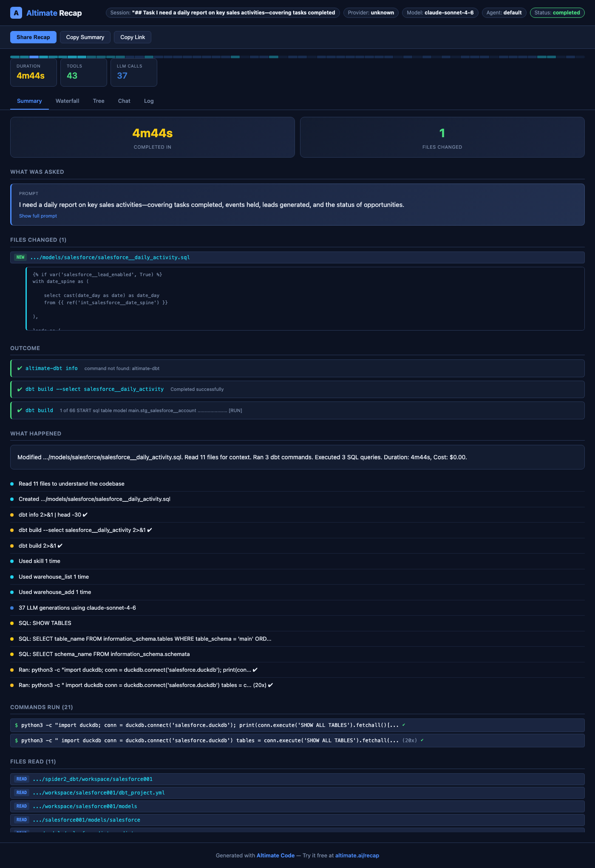This screenshot has width=595, height=868.
Task: Open the altimate.ai/recap link
Action: pos(357,856)
